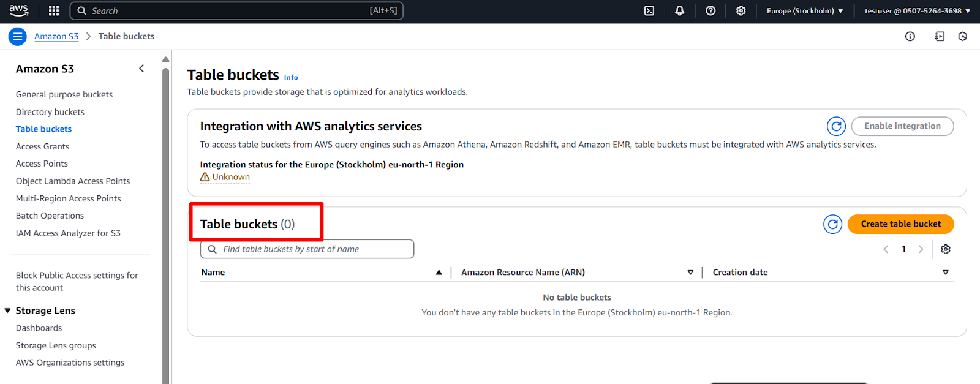
Task: Open Batch Operations page
Action: (x=50, y=216)
